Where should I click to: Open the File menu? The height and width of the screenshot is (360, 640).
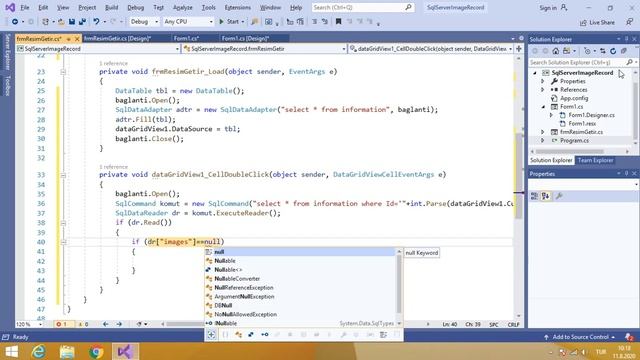click(x=25, y=7)
